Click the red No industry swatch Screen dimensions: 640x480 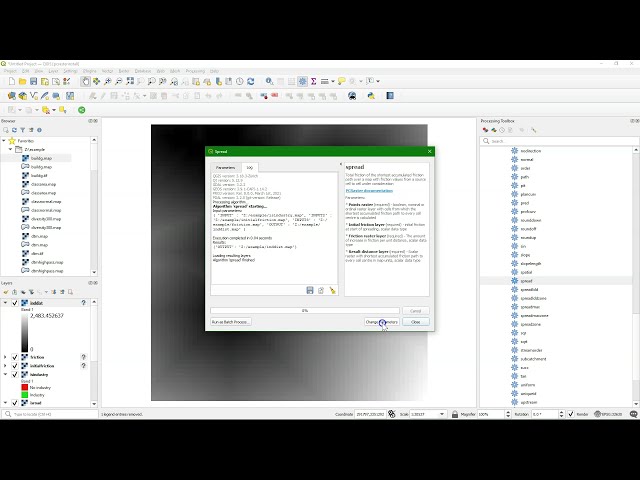coord(24,387)
